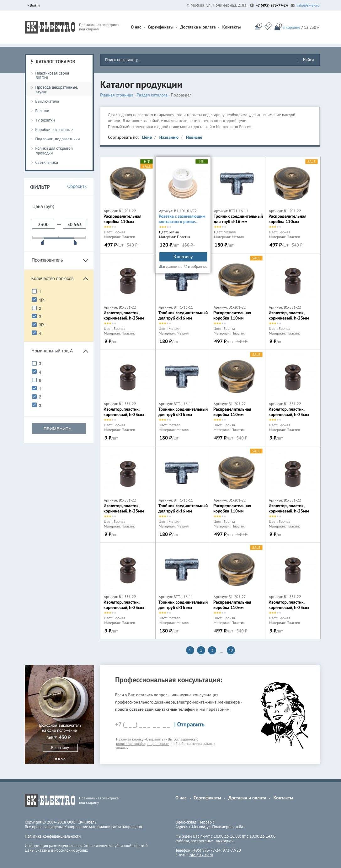This screenshot has width=341, height=868.
Task: Click the phone icon next to the number
Action: (x=252, y=5)
